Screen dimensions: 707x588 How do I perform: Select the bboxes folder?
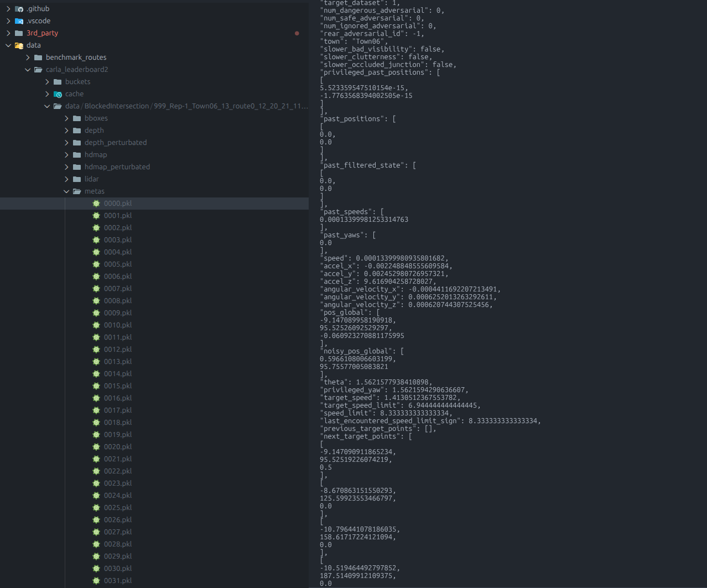coord(96,118)
